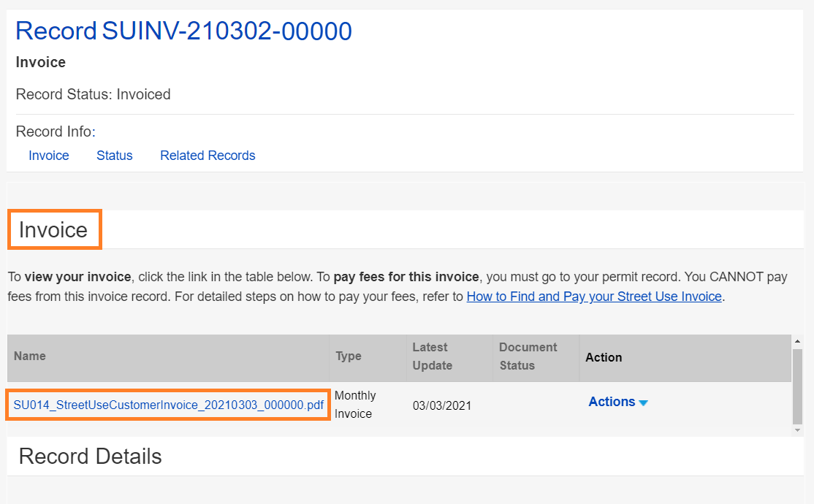Click the Actions dropdown arrow icon

point(643,403)
